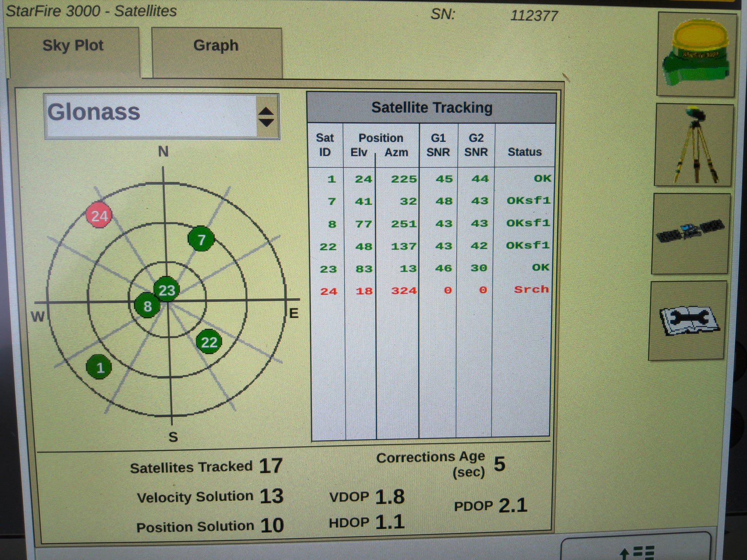Viewport: 747px width, 560px height.
Task: Open the tripod base station icon
Action: coord(694,145)
